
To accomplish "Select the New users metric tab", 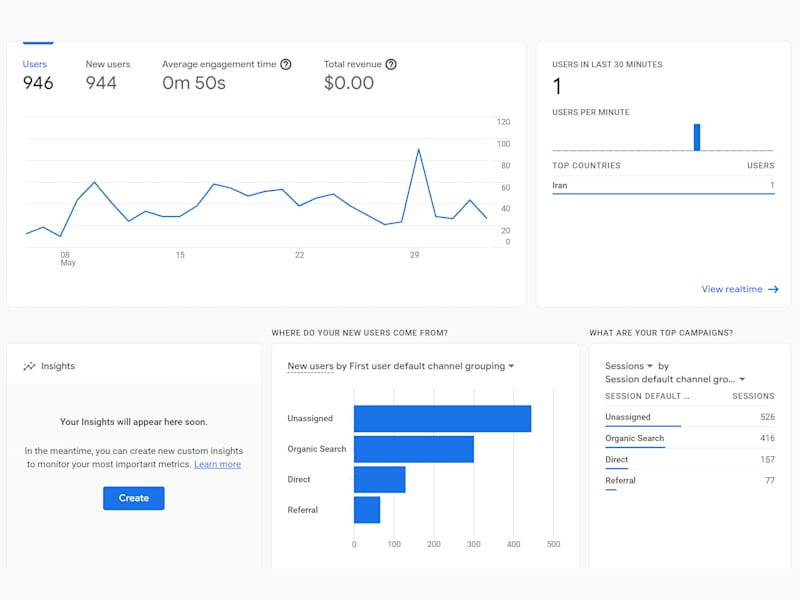I will (x=108, y=74).
